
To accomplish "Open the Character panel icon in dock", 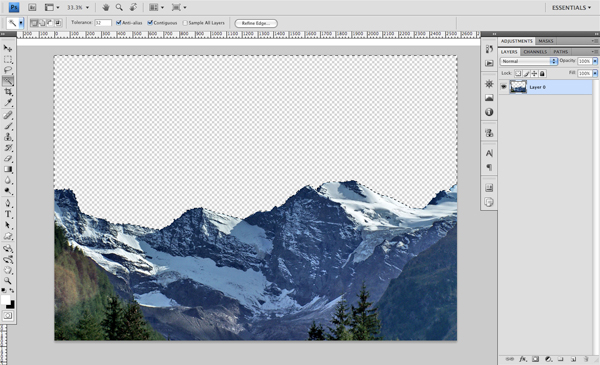I will [x=489, y=153].
